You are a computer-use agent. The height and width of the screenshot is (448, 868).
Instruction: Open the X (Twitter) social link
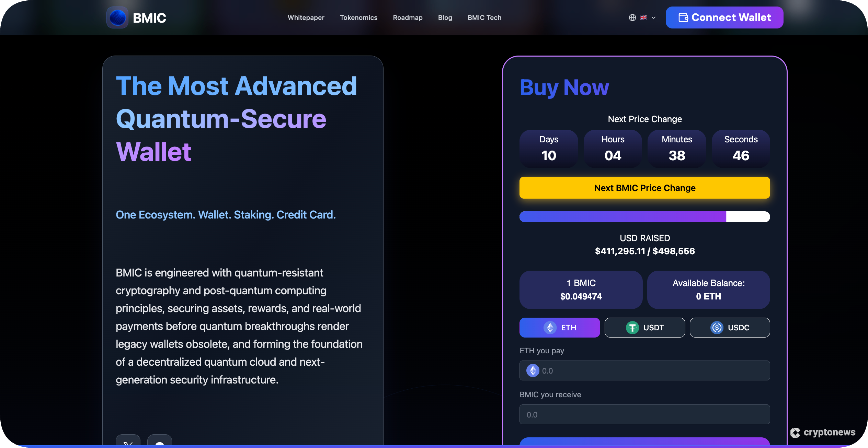pyautogui.click(x=128, y=444)
